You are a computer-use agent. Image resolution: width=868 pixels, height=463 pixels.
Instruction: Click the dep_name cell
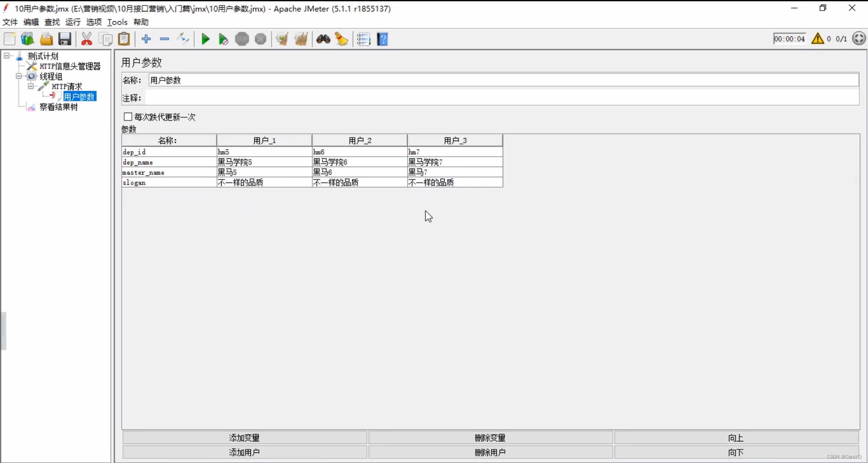pos(169,162)
